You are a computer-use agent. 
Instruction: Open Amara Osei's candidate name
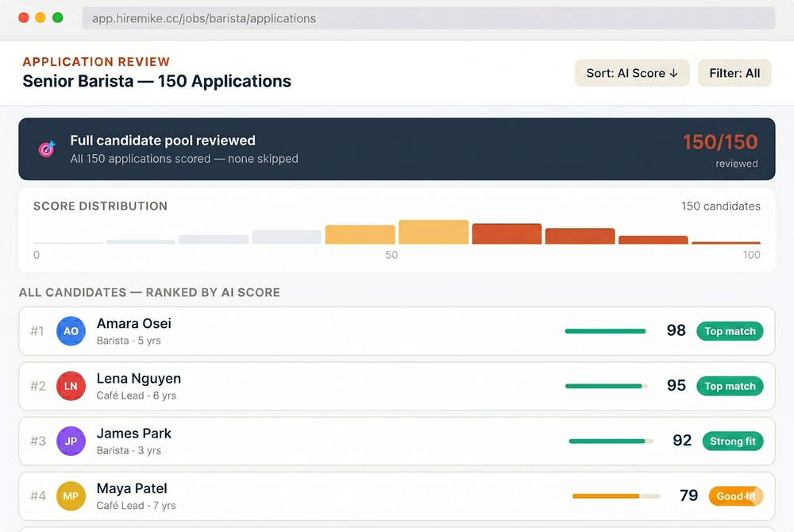click(x=134, y=323)
